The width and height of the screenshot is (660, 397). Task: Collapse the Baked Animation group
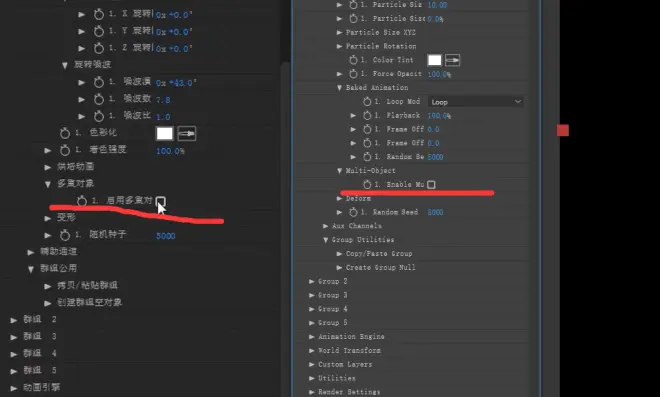(x=339, y=88)
